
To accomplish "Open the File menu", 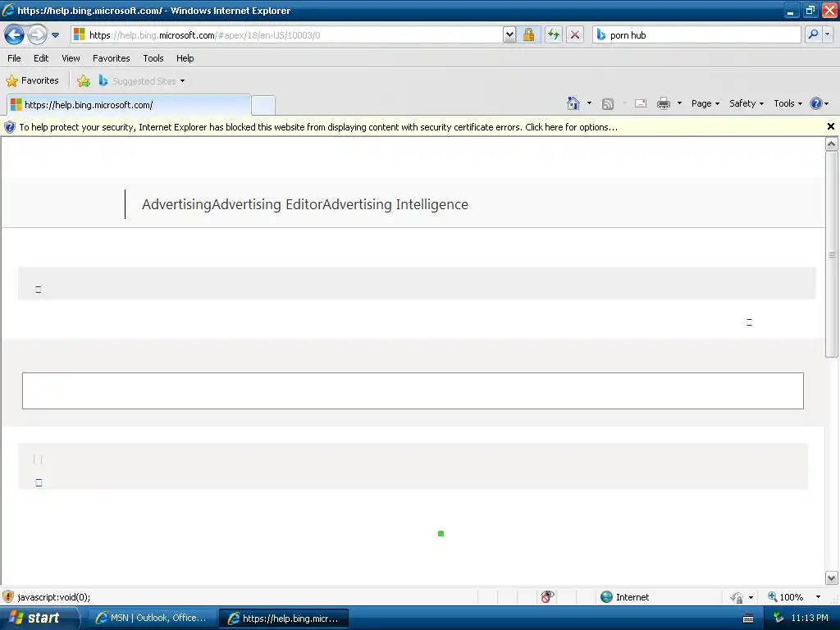I will 15,58.
